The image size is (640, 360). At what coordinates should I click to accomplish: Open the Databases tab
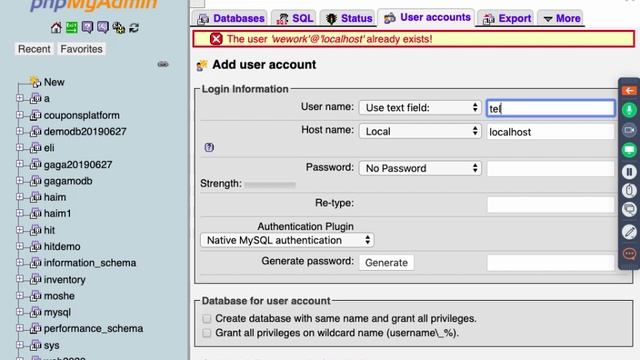point(230,18)
